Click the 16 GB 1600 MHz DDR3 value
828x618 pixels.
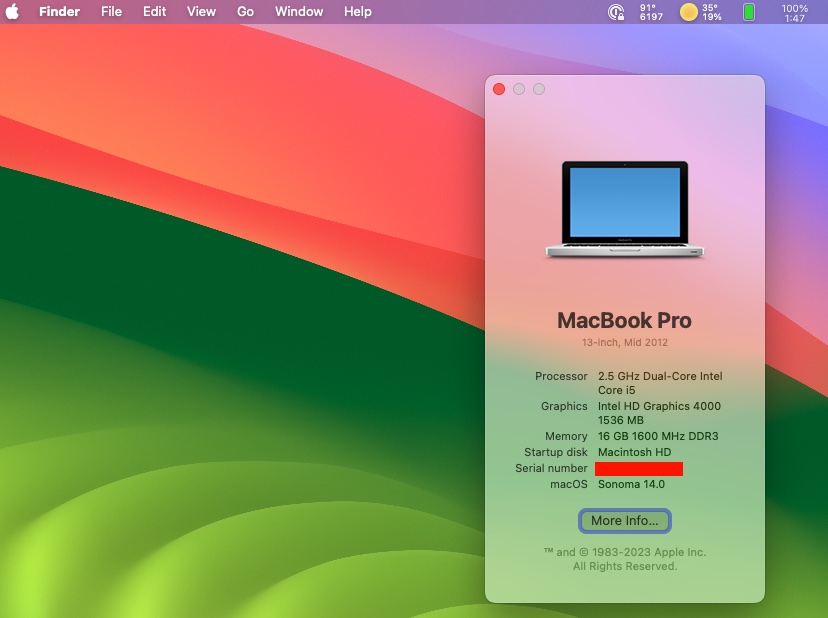(x=658, y=436)
